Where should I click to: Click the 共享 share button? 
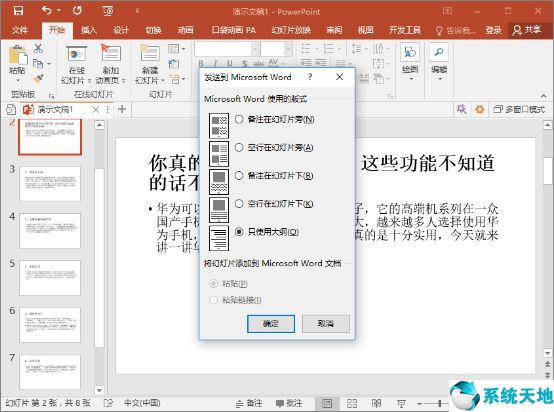(528, 30)
